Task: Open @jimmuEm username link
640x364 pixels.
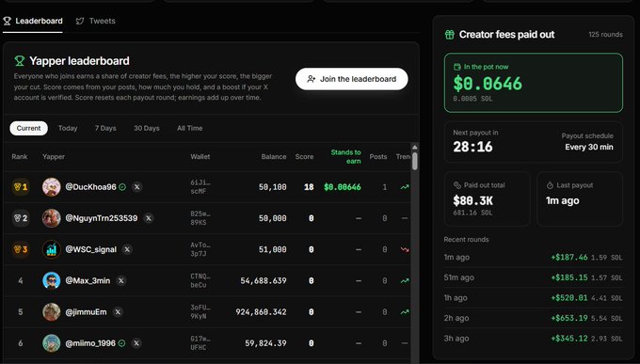Action: 87,311
